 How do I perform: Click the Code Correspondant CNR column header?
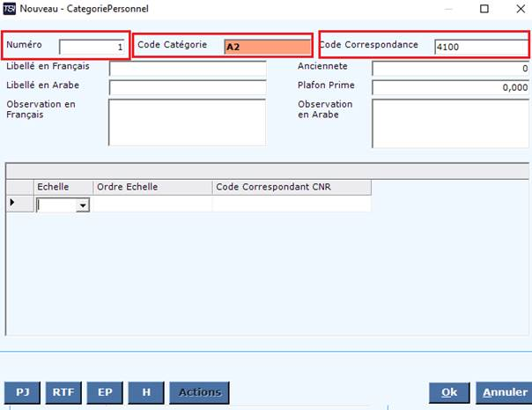click(291, 187)
